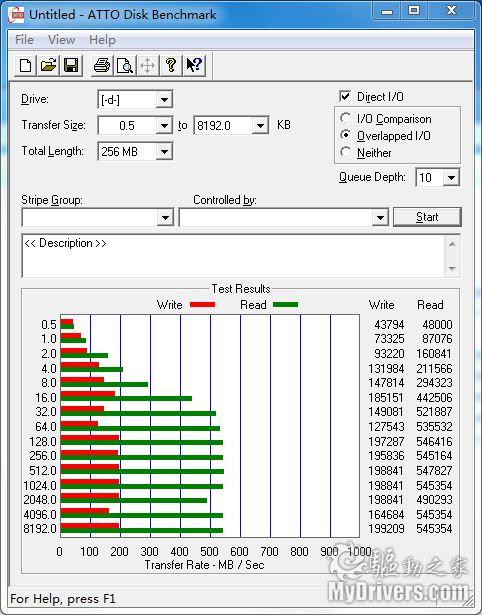The height and width of the screenshot is (615, 482).
Task: Select the Overlapped I/O radio button
Action: [x=346, y=135]
